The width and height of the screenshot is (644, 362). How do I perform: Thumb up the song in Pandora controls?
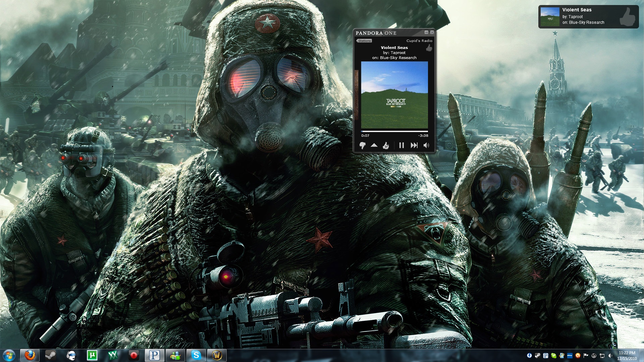386,145
